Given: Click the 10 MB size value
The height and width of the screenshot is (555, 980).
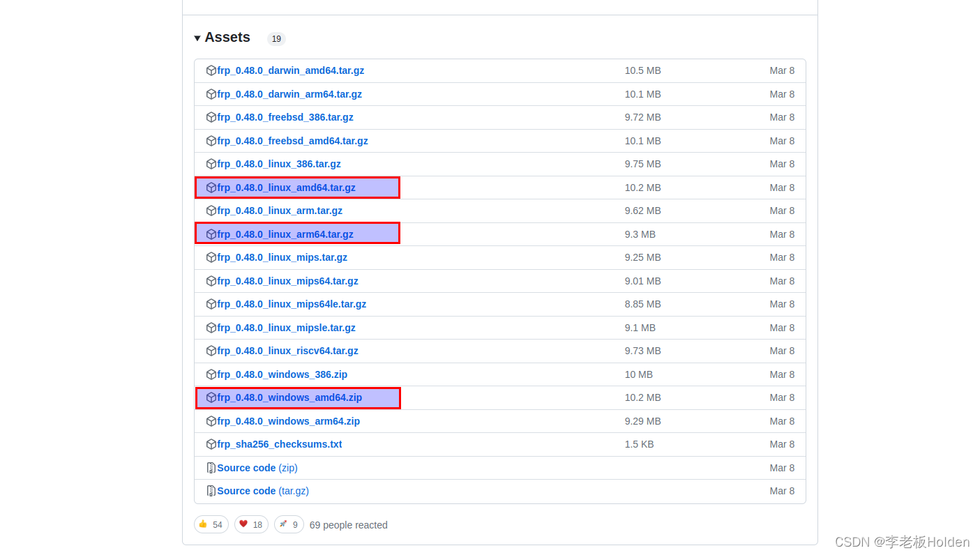Looking at the screenshot, I should click(x=639, y=374).
